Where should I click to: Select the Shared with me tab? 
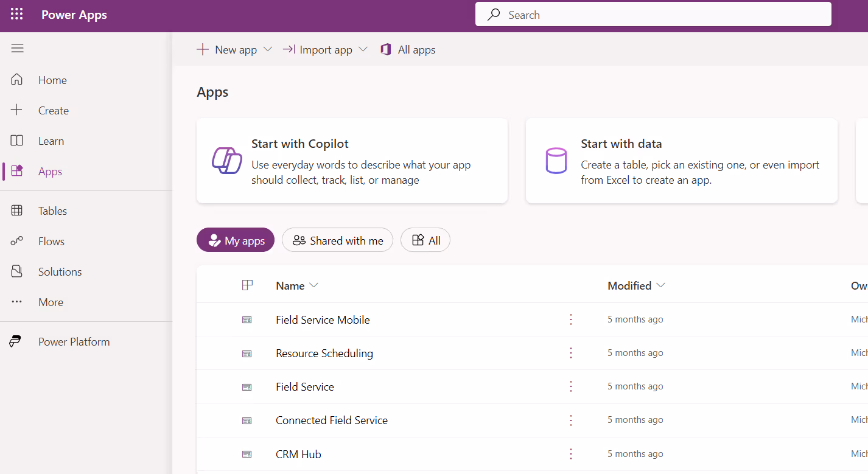[337, 240]
